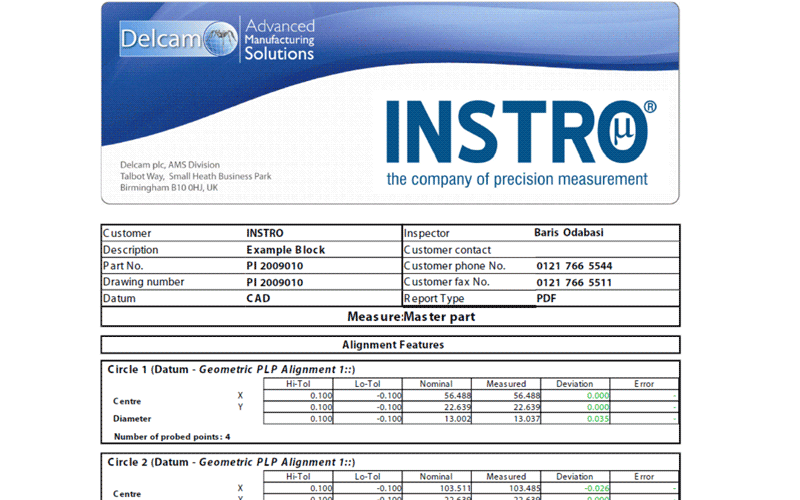This screenshot has height=500, width=800.
Task: Click the fax number '0121 766 5511'
Action: (574, 283)
